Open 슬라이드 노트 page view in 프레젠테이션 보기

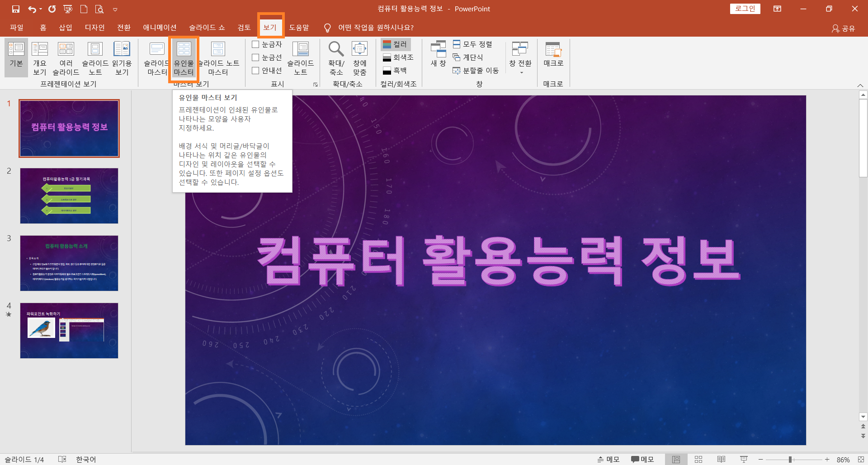(95, 57)
